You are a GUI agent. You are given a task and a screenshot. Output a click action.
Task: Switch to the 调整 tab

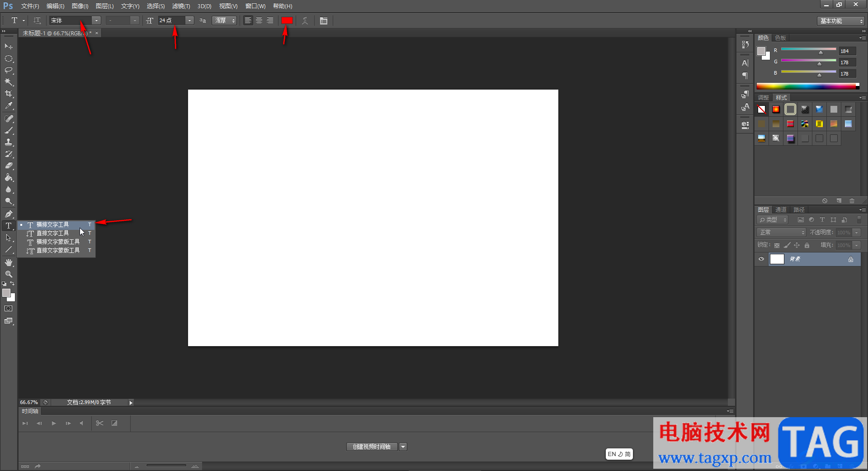pos(763,98)
